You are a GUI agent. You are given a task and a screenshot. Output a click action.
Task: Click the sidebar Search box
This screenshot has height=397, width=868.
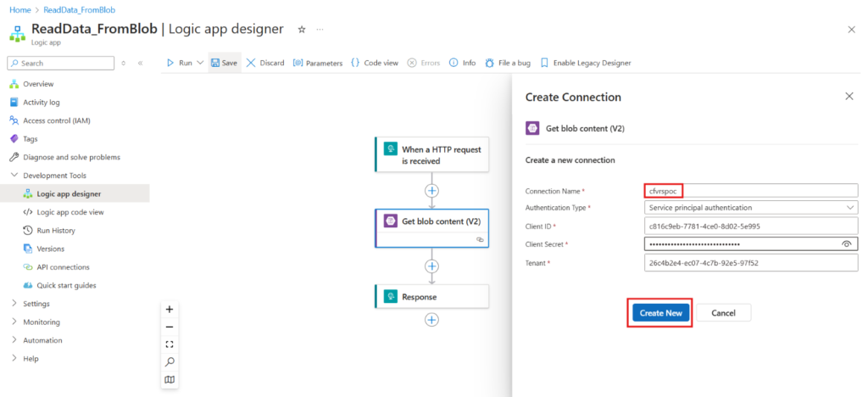pyautogui.click(x=61, y=63)
